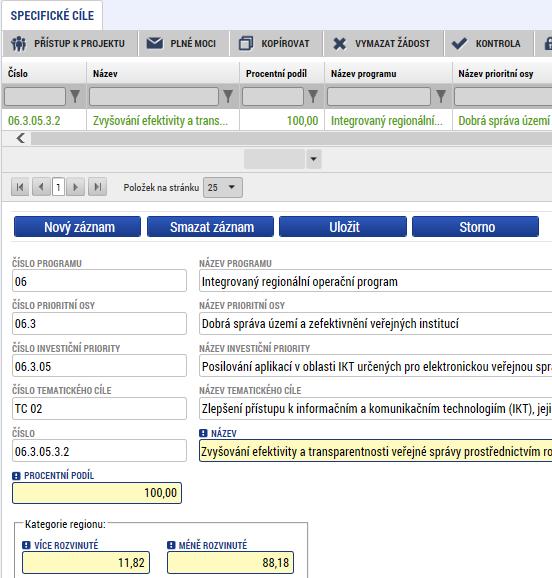Image resolution: width=552 pixels, height=578 pixels.
Task: Click the yellow Název input field
Action: pyautogui.click(x=375, y=451)
